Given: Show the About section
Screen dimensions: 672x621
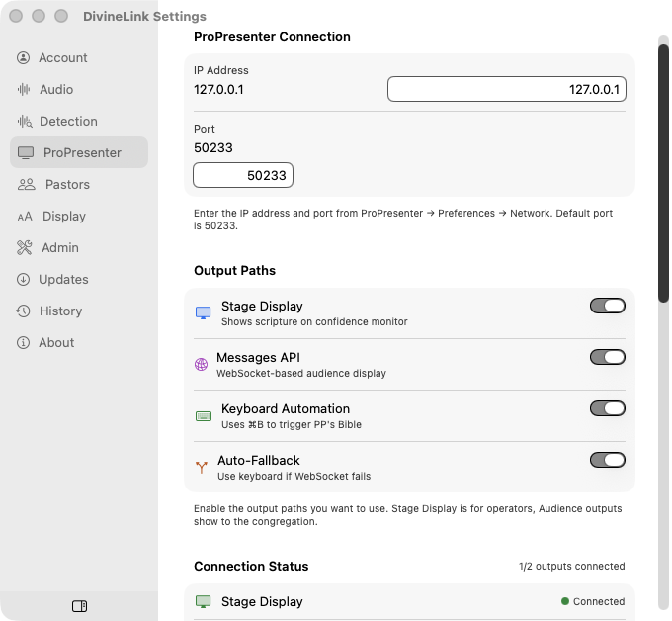Looking at the screenshot, I should click(x=79, y=343).
